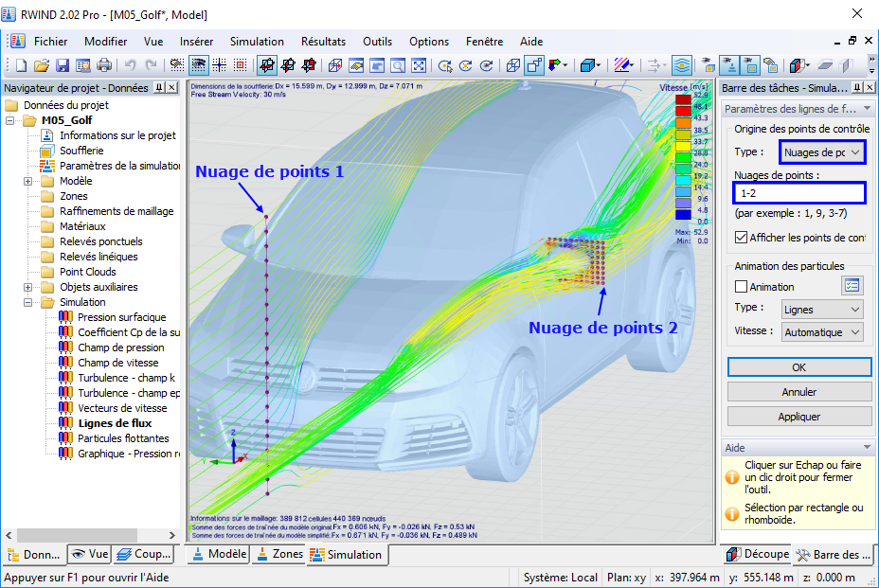Collapse the Aide section arrow
Viewport: 879px width, 588px height.
[867, 447]
